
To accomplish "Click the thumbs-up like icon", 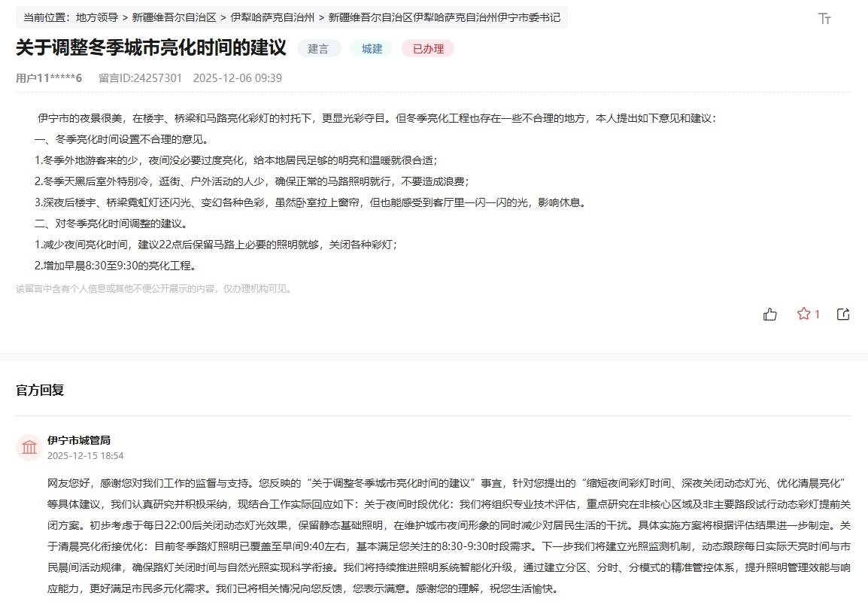I will [770, 315].
